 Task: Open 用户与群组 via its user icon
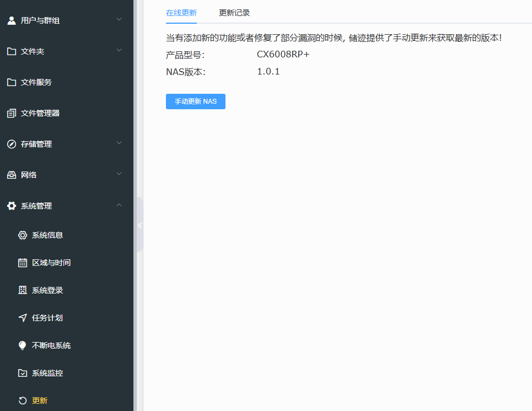click(10, 20)
